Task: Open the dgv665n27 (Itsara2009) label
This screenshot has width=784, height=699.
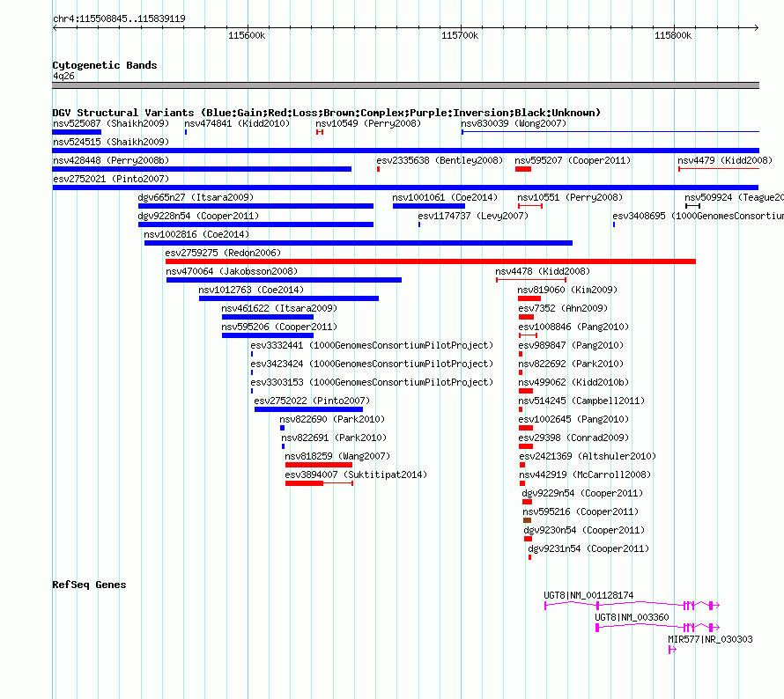Action: click(196, 197)
